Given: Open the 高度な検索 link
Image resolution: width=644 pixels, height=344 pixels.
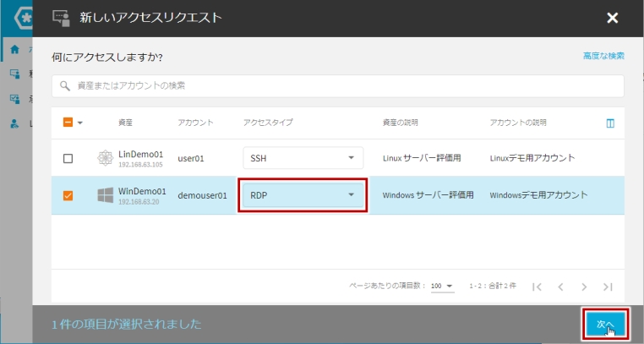Looking at the screenshot, I should pyautogui.click(x=603, y=56).
